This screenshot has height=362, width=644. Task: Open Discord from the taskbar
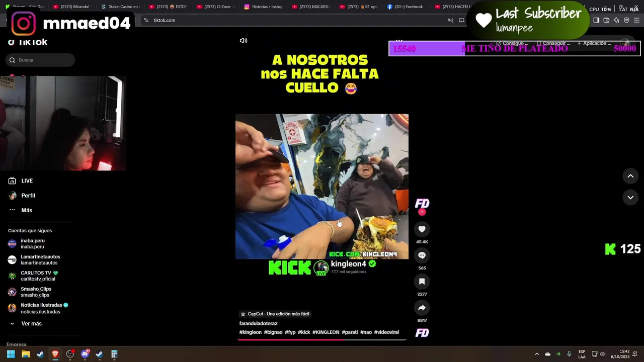coord(85,354)
